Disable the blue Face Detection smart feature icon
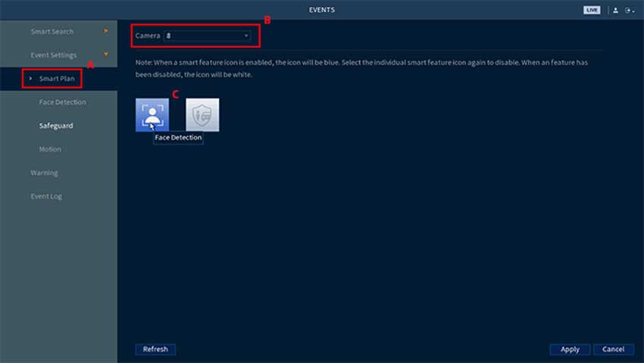644x363 pixels. tap(152, 114)
